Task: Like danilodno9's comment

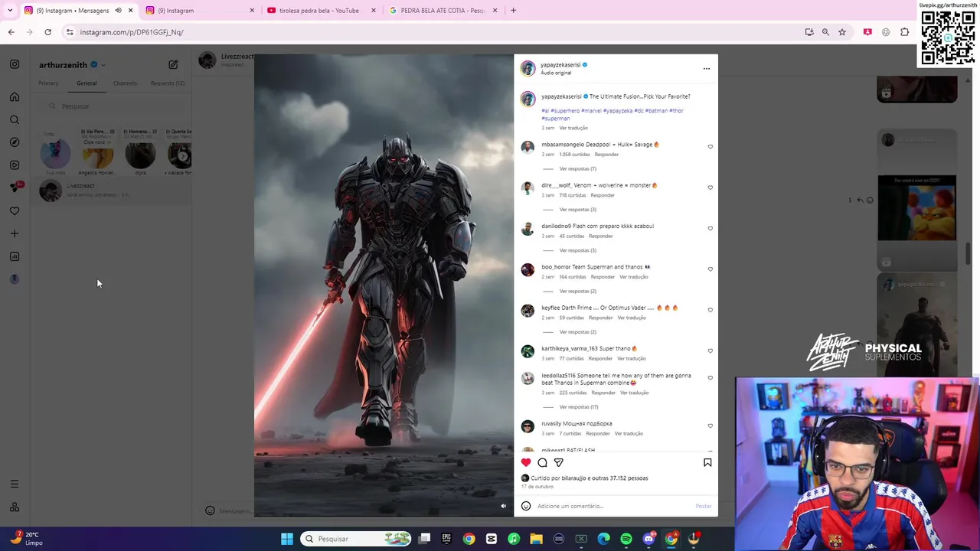Action: [710, 228]
